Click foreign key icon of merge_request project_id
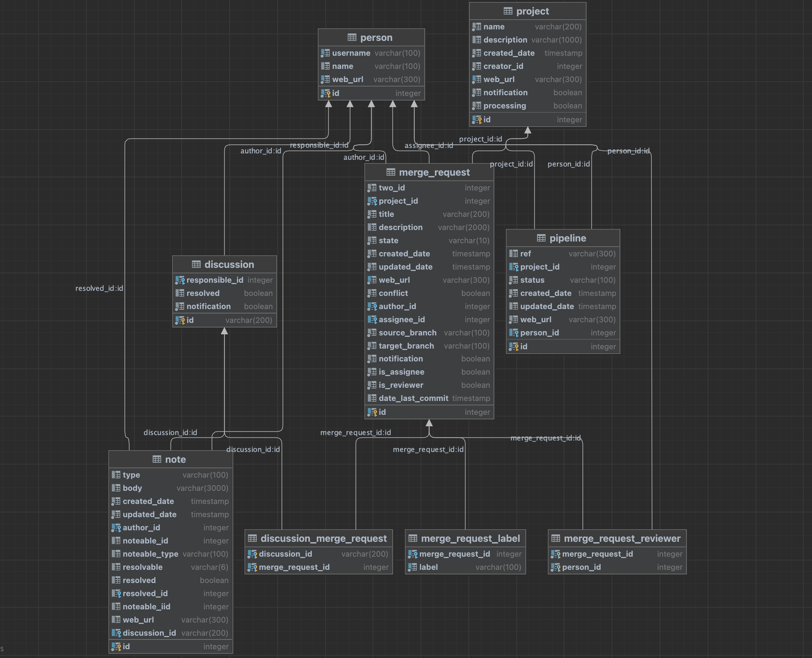 372,201
